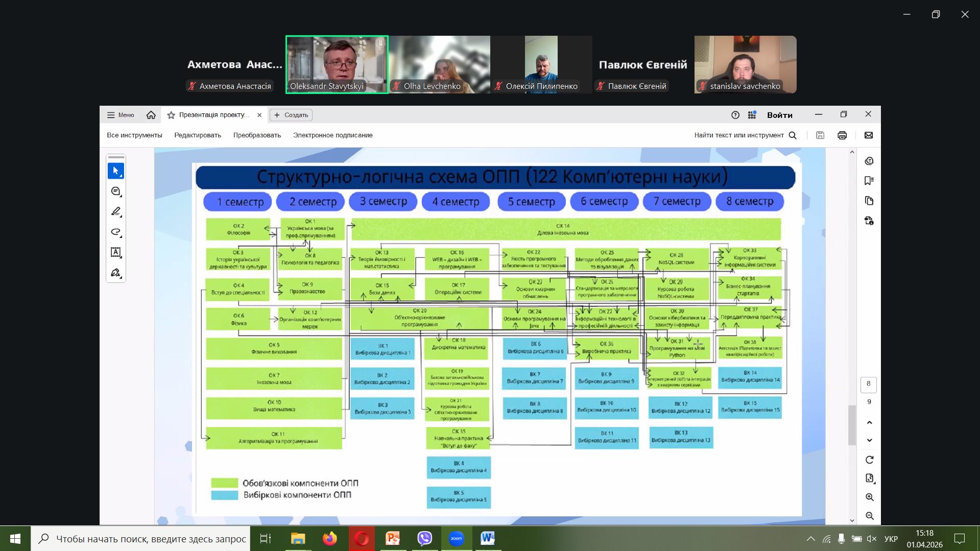Open the Редактировать menu item
This screenshot has width=980, height=551.
197,135
